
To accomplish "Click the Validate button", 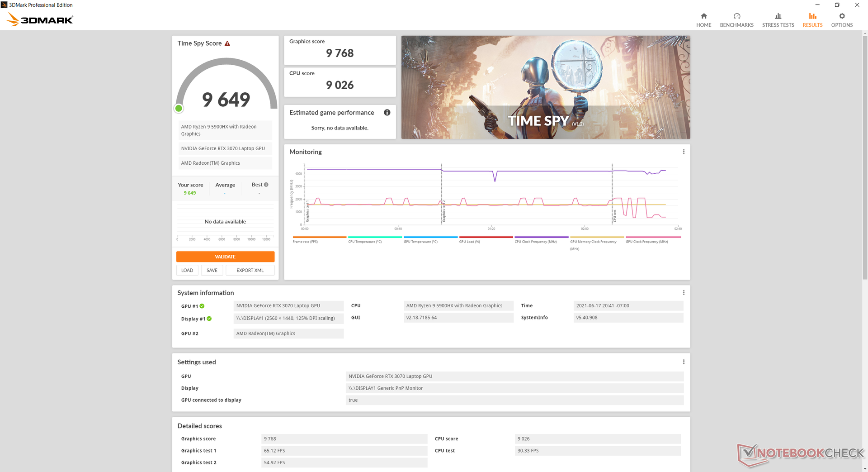I will coord(225,257).
